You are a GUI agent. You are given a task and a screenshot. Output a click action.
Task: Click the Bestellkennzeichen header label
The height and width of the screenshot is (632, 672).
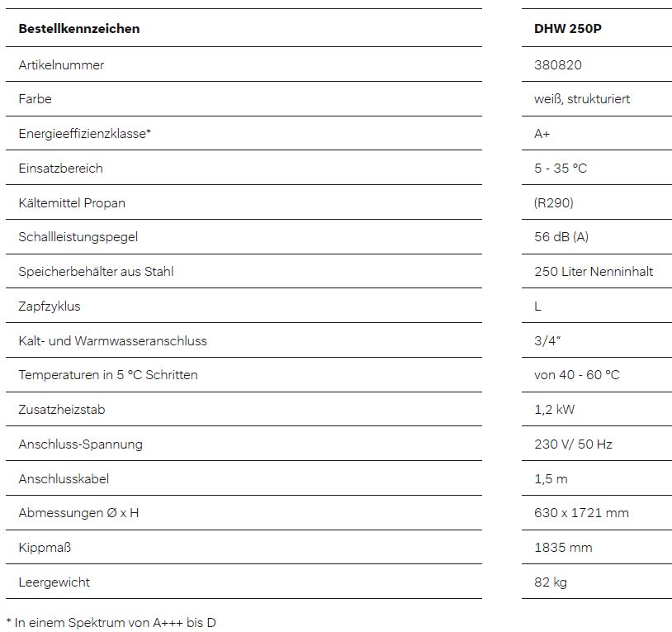tap(79, 29)
